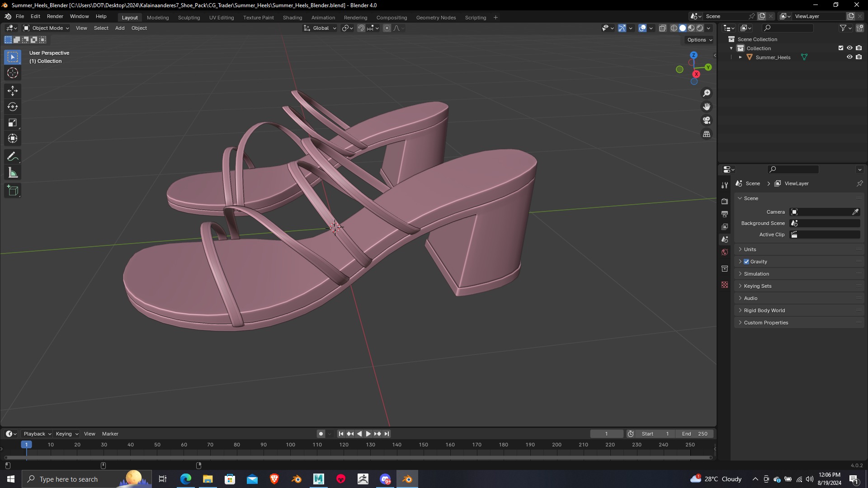Screen dimensions: 868x488
Task: Click frame 100 on the timeline ruler
Action: pyautogui.click(x=290, y=445)
